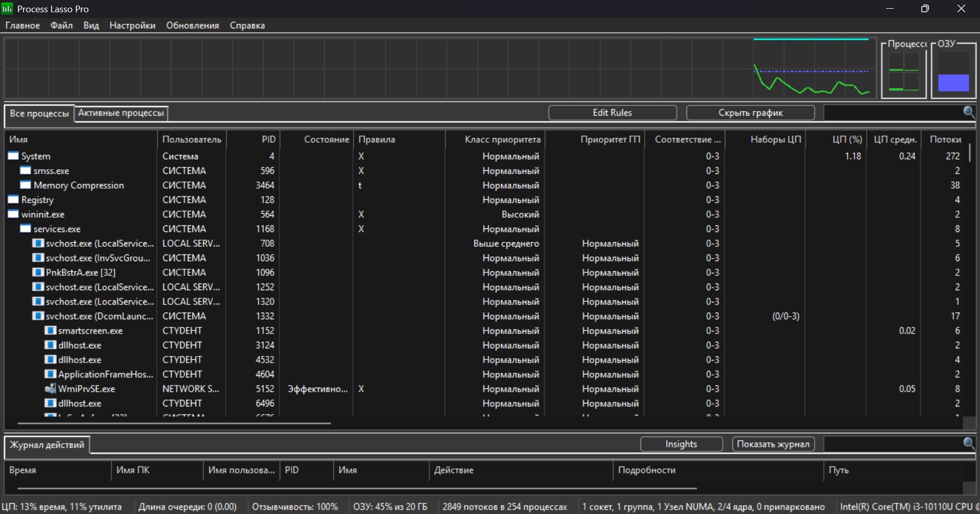Select the wininit.exe tree item
The width and height of the screenshot is (980, 514).
[x=43, y=215]
